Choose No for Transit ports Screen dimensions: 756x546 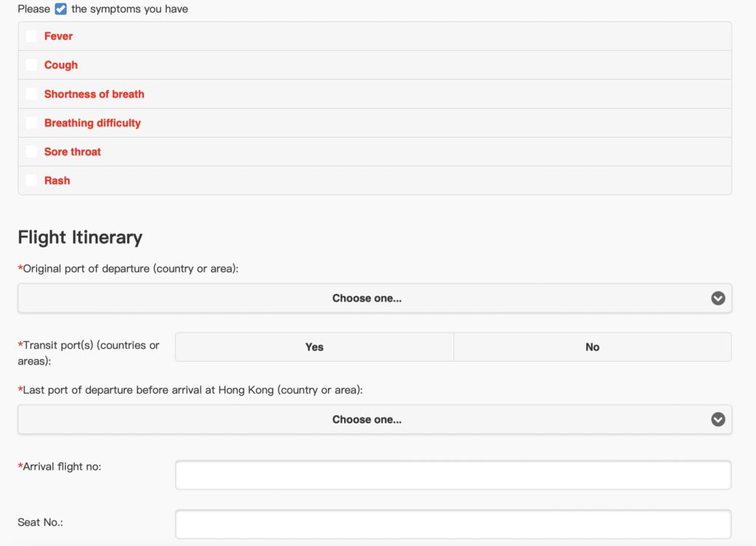(592, 347)
